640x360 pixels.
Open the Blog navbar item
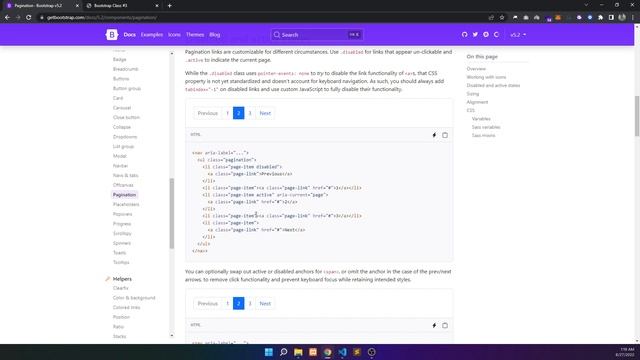pyautogui.click(x=215, y=35)
